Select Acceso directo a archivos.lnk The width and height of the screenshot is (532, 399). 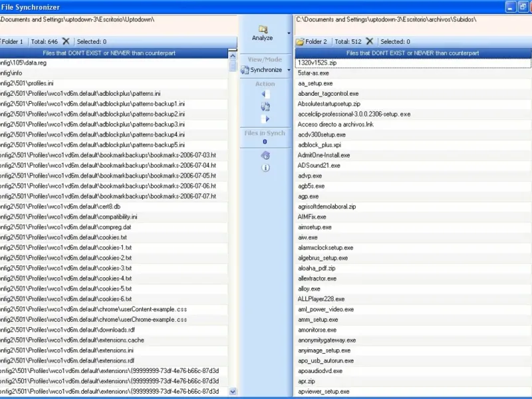pos(413,124)
